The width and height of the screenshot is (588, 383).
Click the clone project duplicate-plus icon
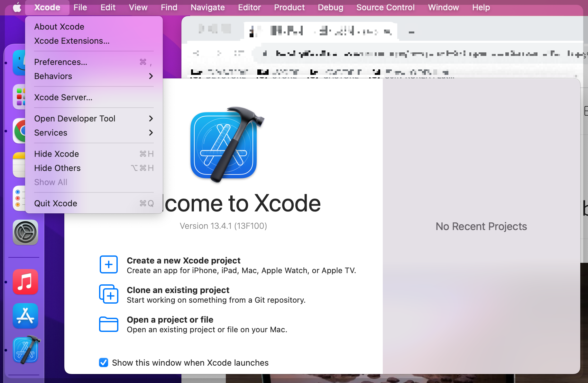click(x=109, y=294)
